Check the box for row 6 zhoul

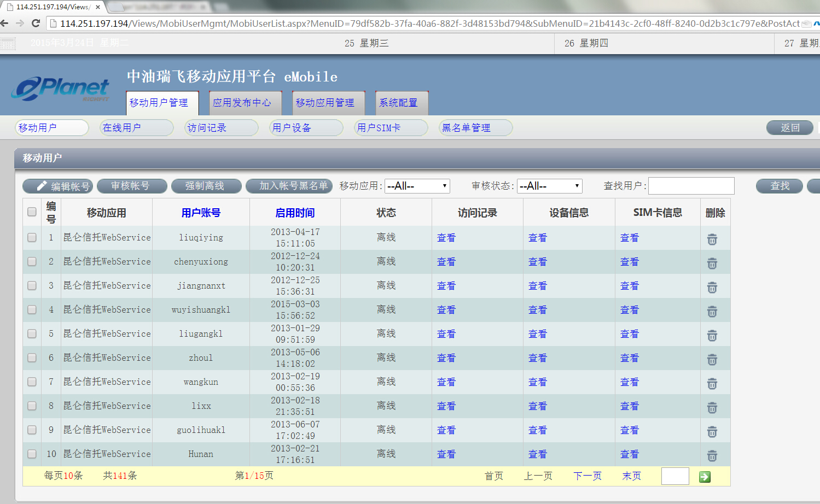tap(32, 358)
